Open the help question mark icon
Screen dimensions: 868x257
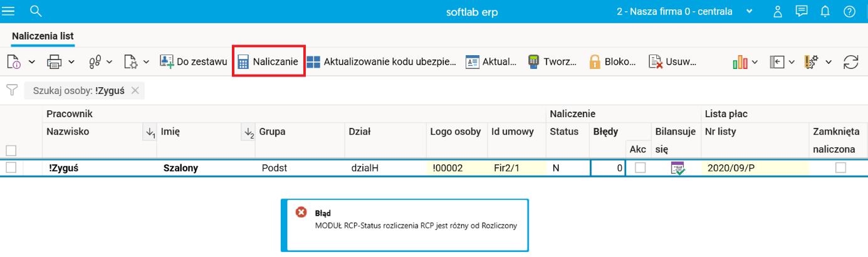click(x=849, y=11)
